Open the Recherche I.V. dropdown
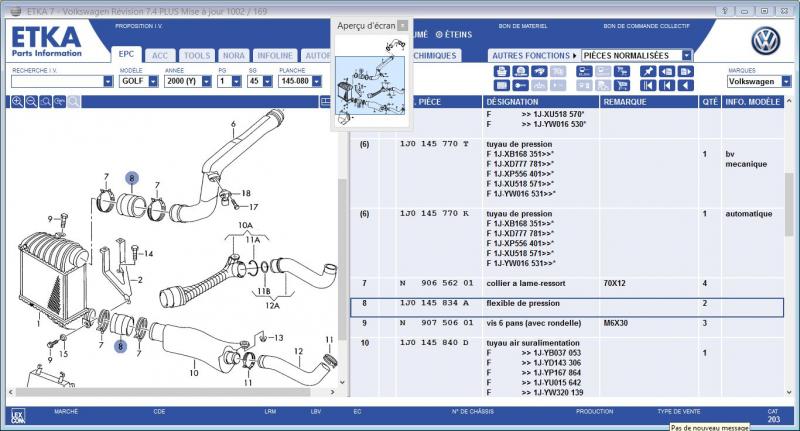The image size is (800, 431). click(108, 82)
